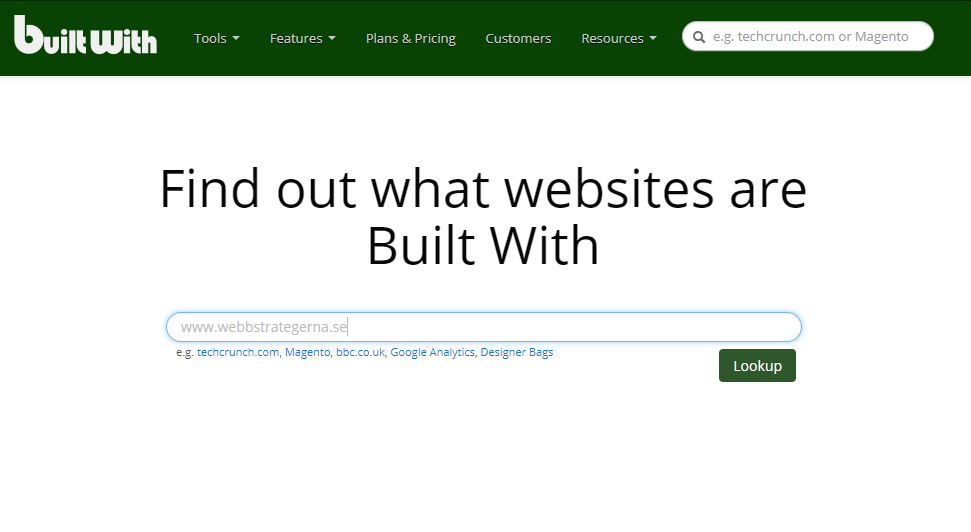Open the Resources dropdown menu
This screenshot has height=532, width=971.
[x=618, y=38]
